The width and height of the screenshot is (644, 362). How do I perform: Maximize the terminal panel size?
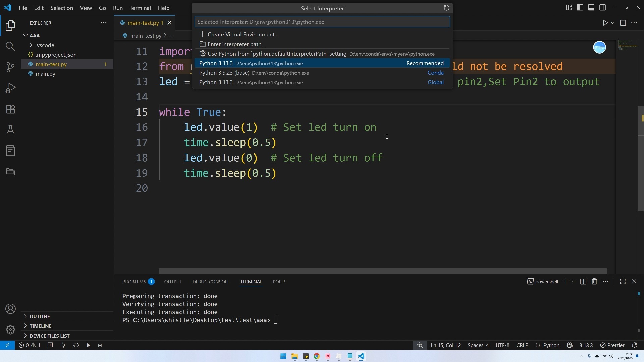tap(623, 282)
